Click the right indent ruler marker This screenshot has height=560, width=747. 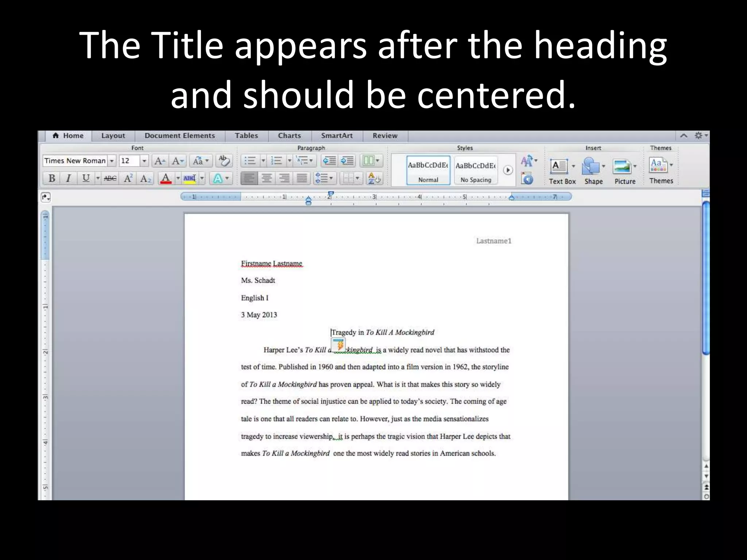click(x=511, y=198)
